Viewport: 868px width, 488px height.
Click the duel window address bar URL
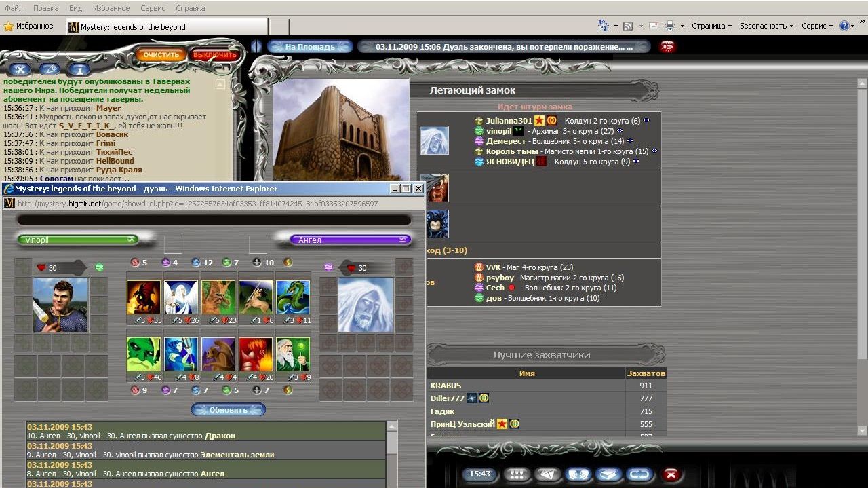(198, 204)
